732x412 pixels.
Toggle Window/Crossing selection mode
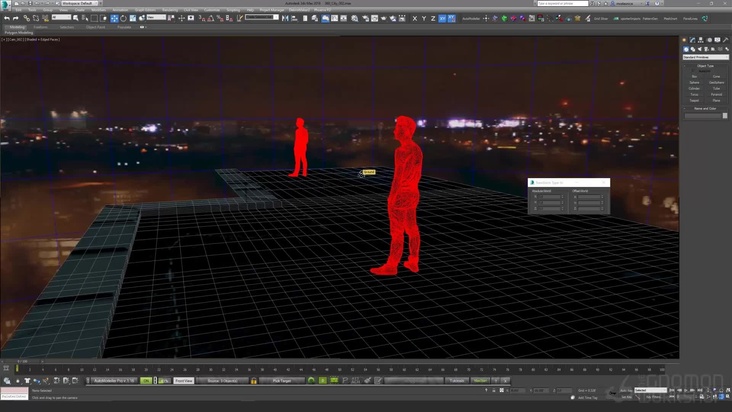tap(103, 18)
